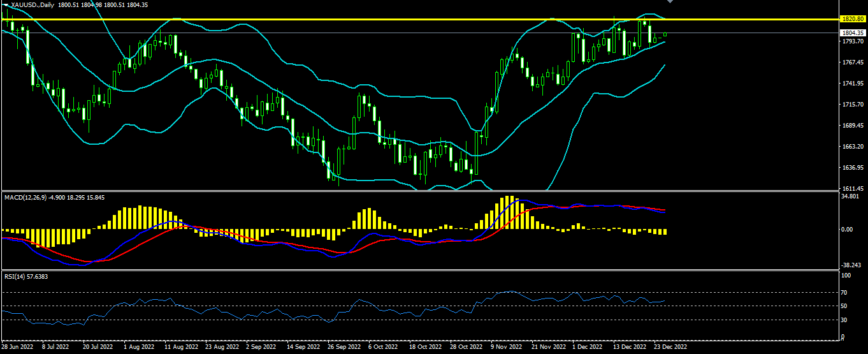Click the XAUUSD Daily chart title text
The height and width of the screenshot is (354, 868).
(32, 4)
